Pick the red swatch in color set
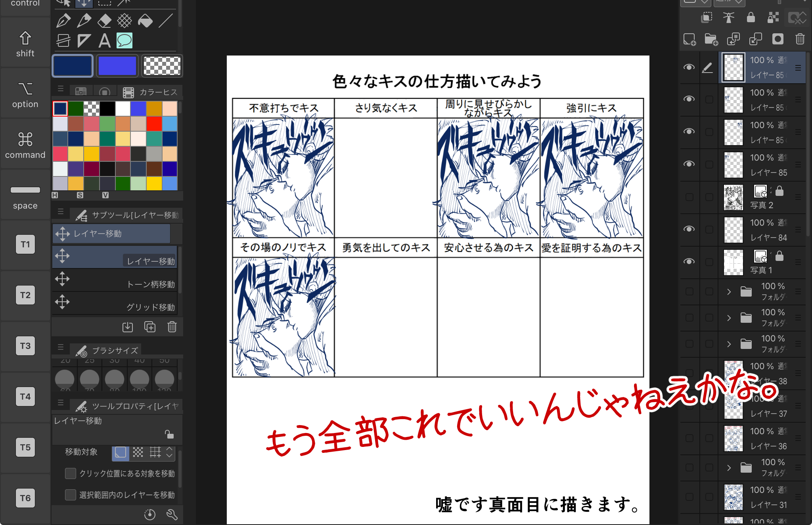Image resolution: width=812 pixels, height=525 pixels. tap(154, 124)
